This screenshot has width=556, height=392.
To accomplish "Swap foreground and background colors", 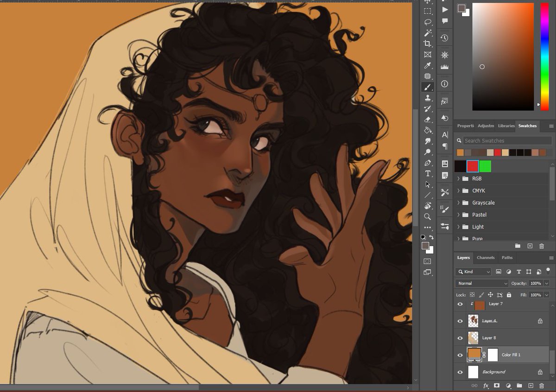I will click(x=432, y=237).
